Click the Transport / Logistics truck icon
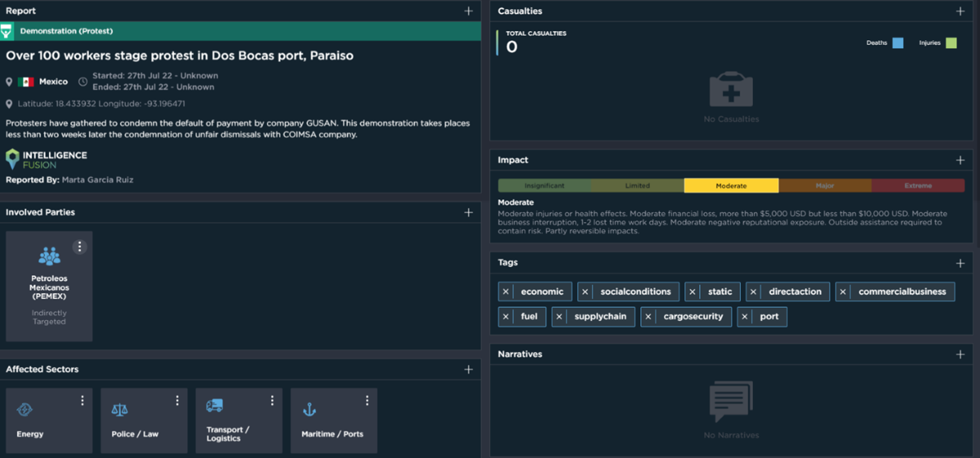This screenshot has height=458, width=980. 214,405
